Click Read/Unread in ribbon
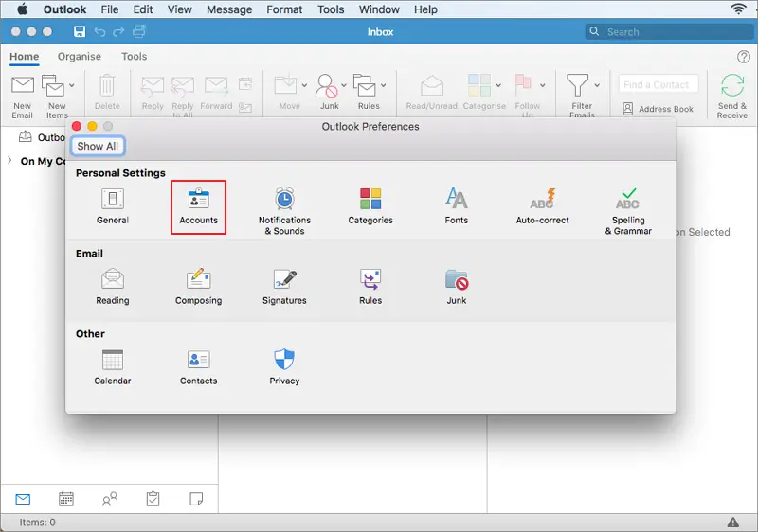This screenshot has height=532, width=758. pos(432,93)
